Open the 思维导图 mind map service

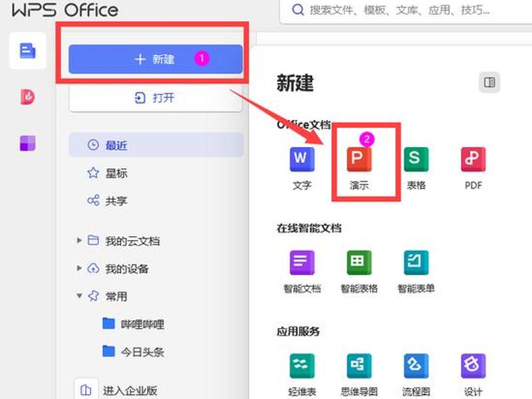pos(359,375)
